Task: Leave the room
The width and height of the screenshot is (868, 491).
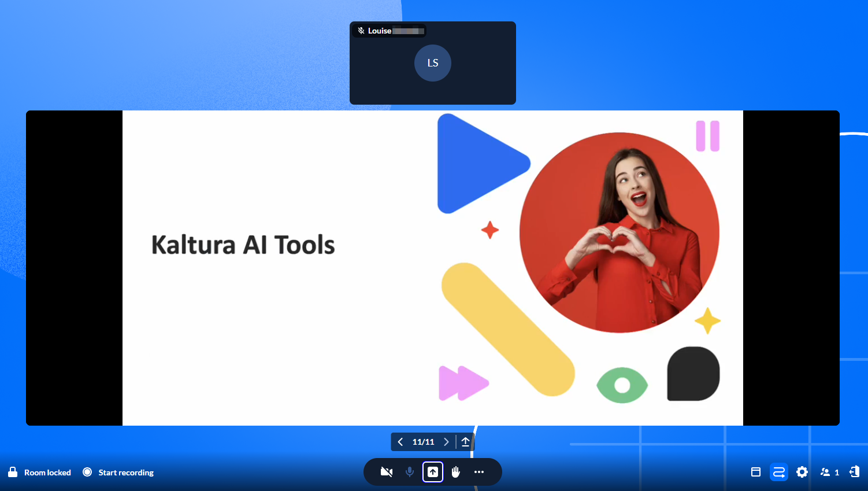Action: 854,472
